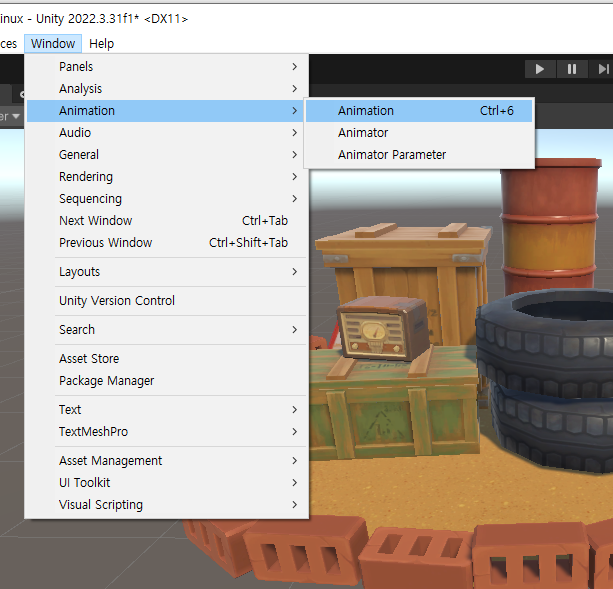Open the Visual Scripting submenu

(166, 505)
